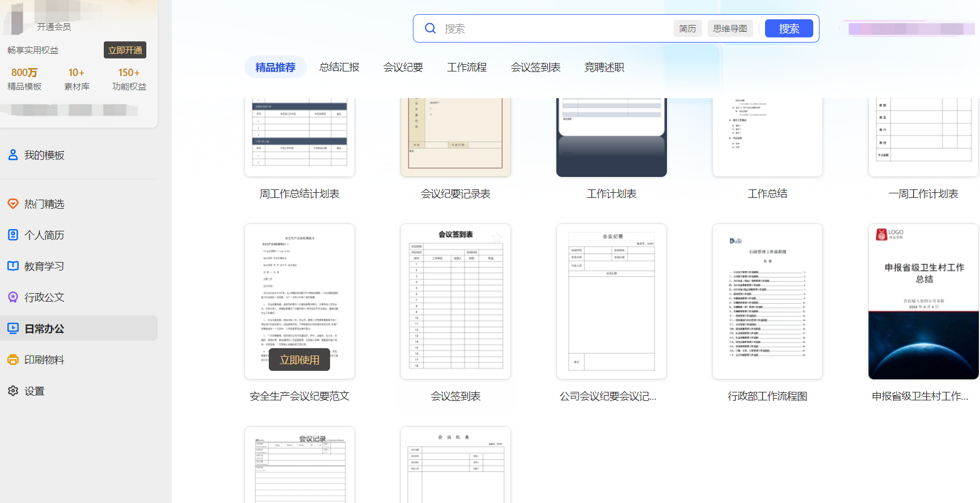This screenshot has height=503, width=980.
Task: Open the 周工作总结计划表 template thumbnail
Action: 299,137
